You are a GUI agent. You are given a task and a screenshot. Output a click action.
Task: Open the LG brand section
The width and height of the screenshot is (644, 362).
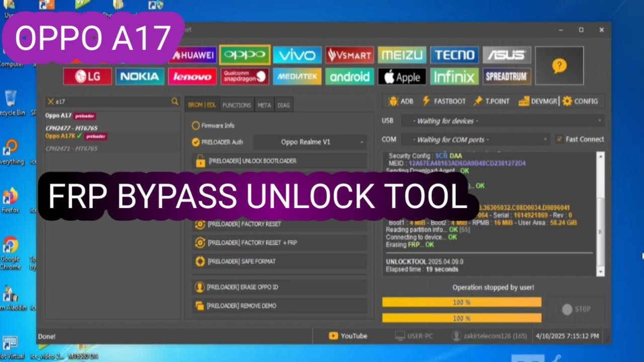pyautogui.click(x=88, y=76)
